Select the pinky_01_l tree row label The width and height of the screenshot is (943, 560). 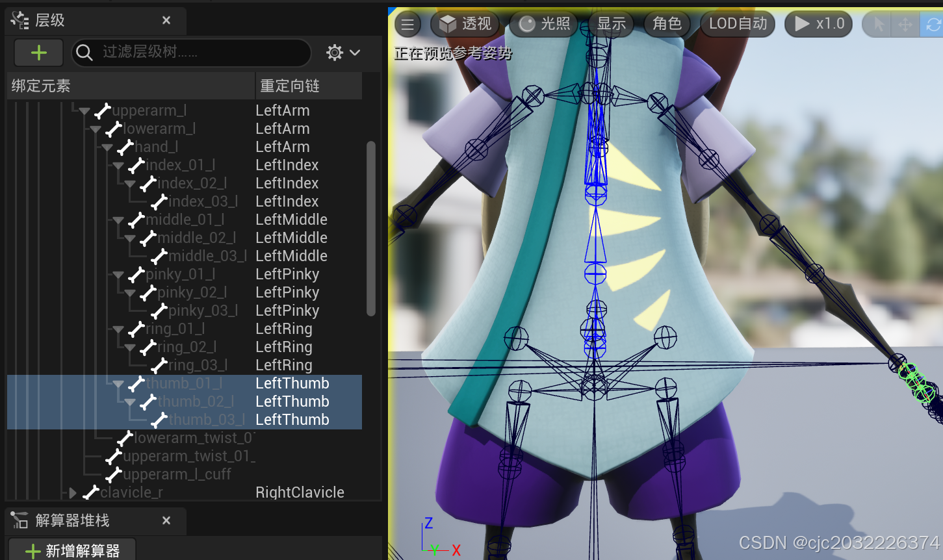[x=180, y=275]
